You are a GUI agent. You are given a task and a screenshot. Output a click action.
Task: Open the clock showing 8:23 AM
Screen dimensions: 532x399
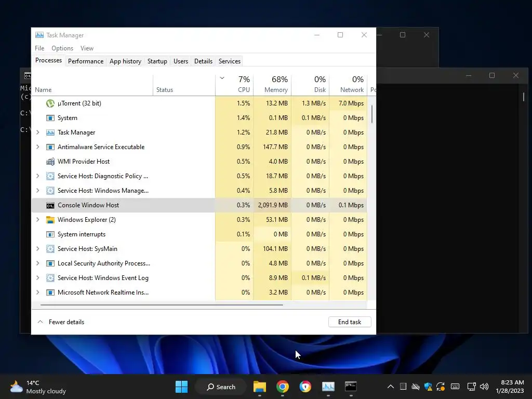click(x=510, y=387)
